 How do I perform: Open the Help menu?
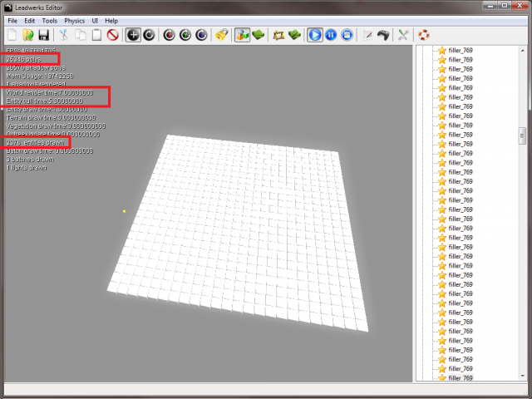111,20
